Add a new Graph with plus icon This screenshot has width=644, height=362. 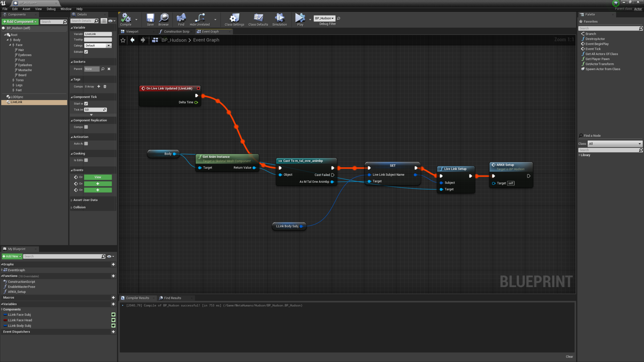tap(113, 264)
